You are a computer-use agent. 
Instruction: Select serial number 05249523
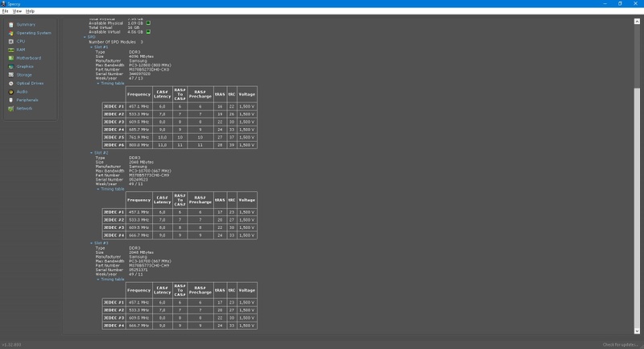click(x=138, y=180)
